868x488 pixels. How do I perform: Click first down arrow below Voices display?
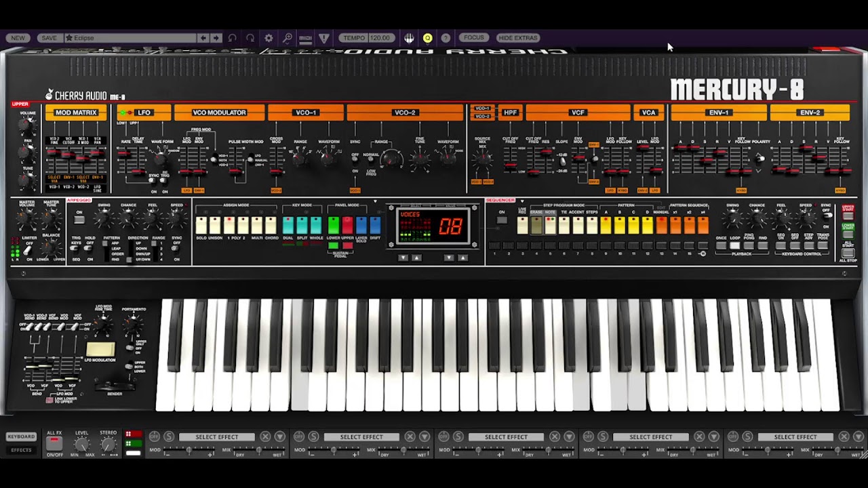click(x=403, y=258)
